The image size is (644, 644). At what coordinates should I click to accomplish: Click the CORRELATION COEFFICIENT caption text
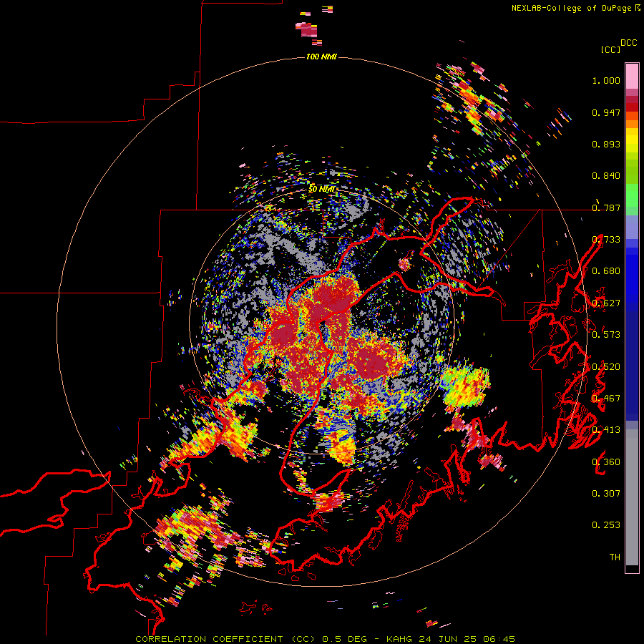pyautogui.click(x=209, y=639)
